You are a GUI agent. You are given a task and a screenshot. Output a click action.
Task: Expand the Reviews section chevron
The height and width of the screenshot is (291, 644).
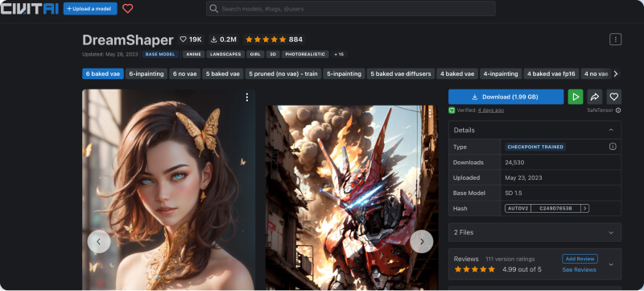pos(611,264)
